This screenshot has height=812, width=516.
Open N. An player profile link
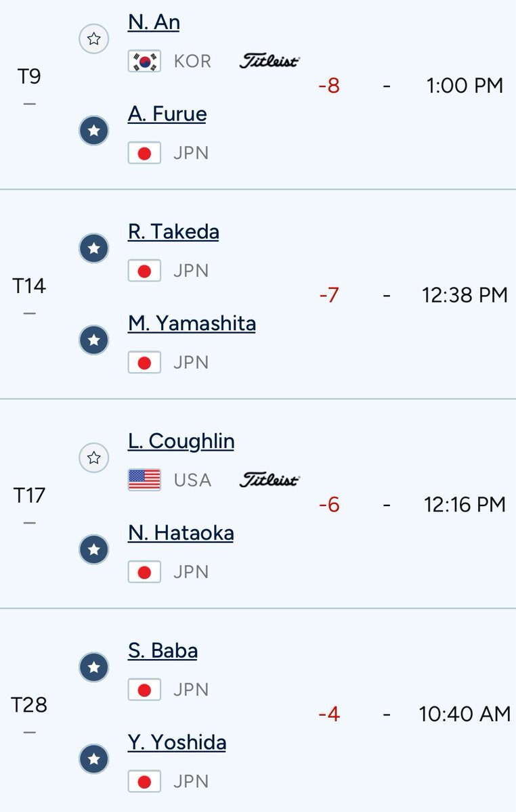pos(154,22)
